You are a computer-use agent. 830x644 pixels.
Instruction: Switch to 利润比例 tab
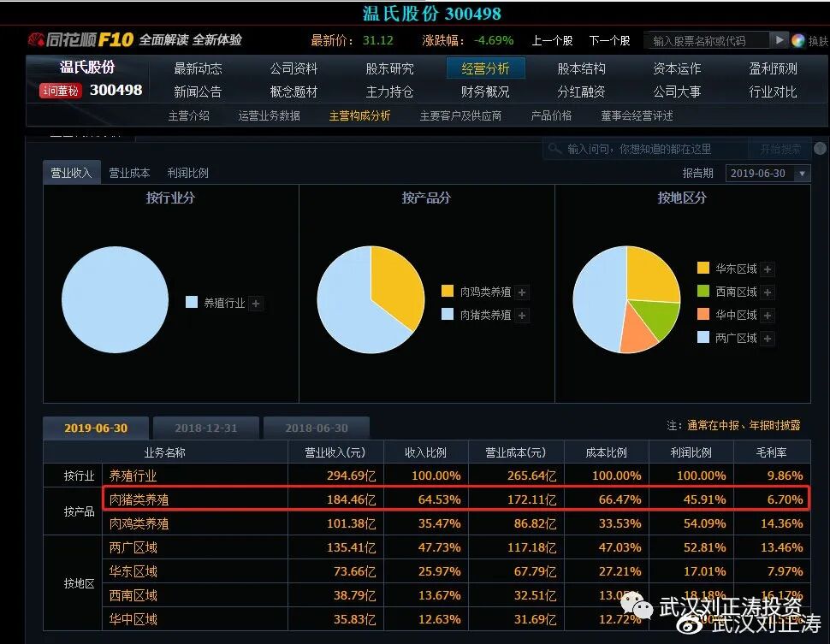coord(188,173)
